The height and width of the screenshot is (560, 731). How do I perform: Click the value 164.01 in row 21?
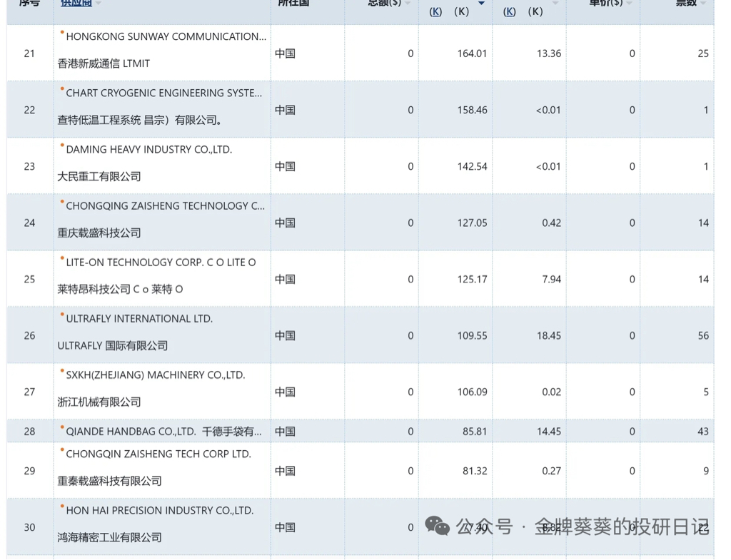coord(472,54)
